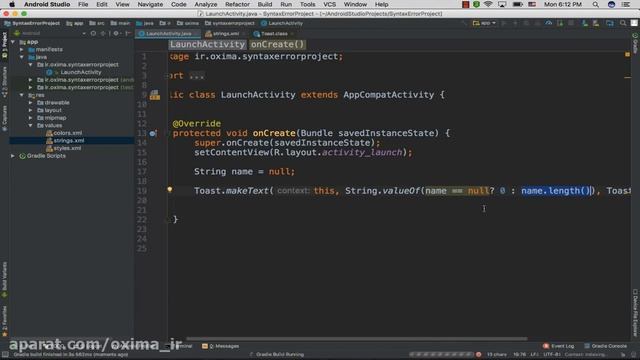The width and height of the screenshot is (640, 360).
Task: Open the Refactor menu
Action: point(237,4)
